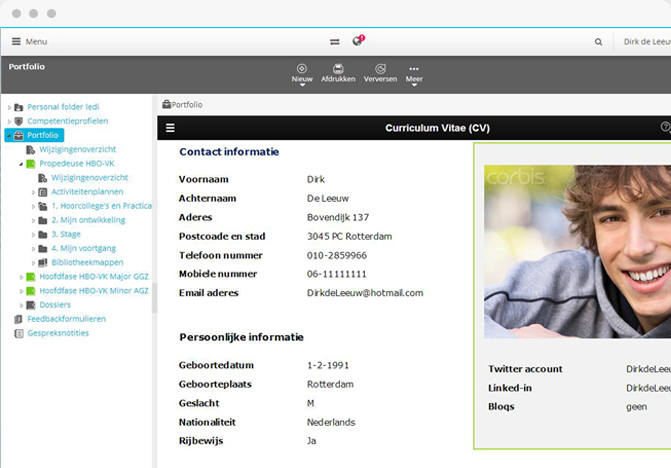Open Feedbackformulieren in the sidebar
The image size is (671, 468).
[66, 319]
